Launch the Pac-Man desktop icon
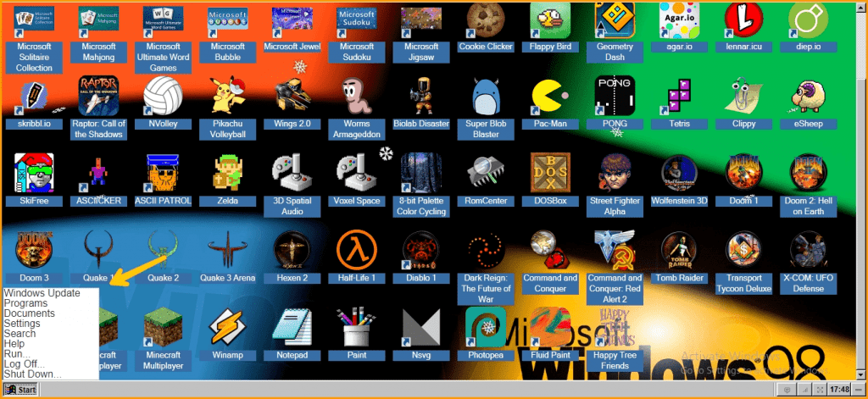Image resolution: width=868 pixels, height=399 pixels. point(550,96)
